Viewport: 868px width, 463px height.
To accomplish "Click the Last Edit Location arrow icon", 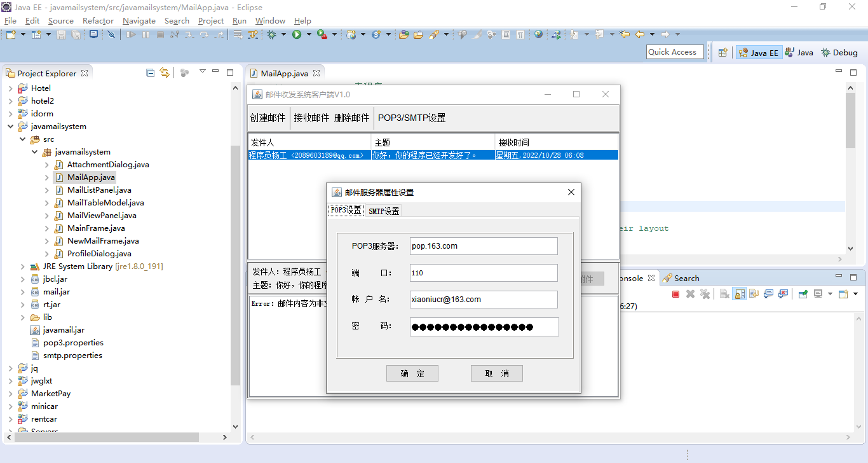I will click(625, 34).
